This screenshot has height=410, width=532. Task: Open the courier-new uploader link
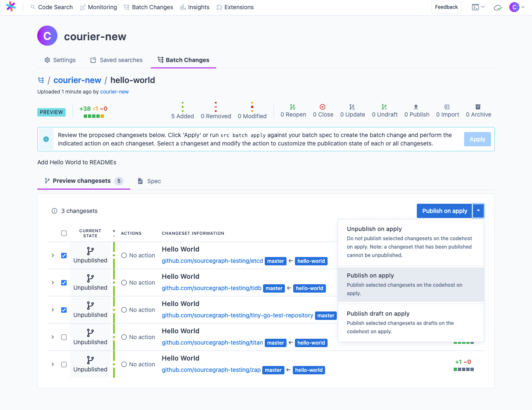pos(114,92)
